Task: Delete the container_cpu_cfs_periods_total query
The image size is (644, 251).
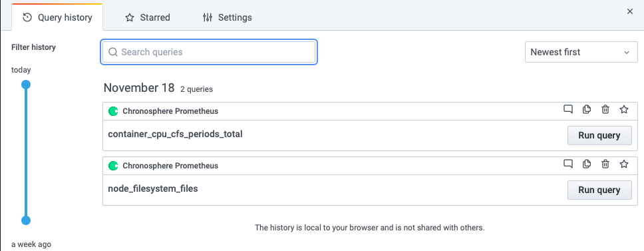Action: click(605, 109)
